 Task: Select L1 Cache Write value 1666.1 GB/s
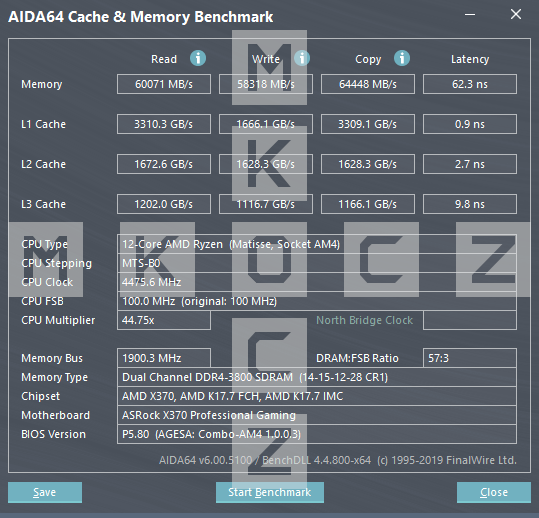tap(266, 124)
